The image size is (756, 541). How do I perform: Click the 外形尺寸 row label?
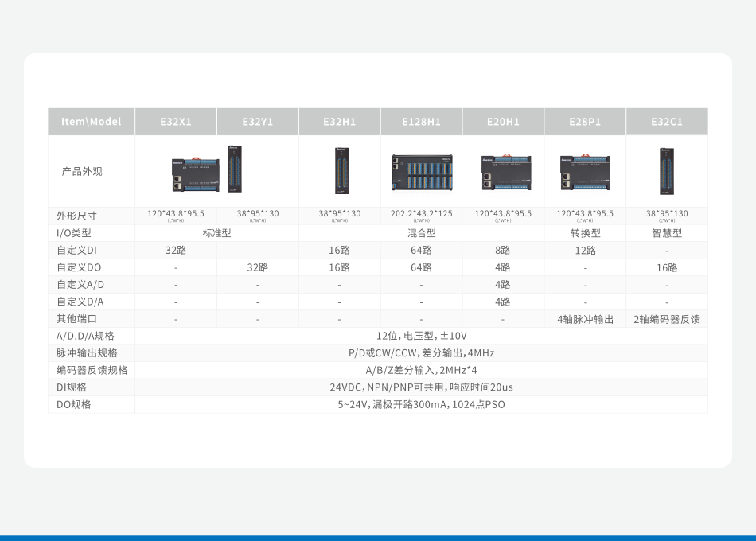coord(76,216)
